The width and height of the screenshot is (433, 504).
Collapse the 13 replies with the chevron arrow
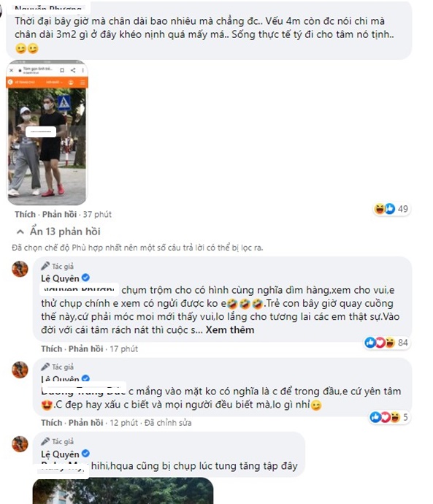pyautogui.click(x=20, y=232)
